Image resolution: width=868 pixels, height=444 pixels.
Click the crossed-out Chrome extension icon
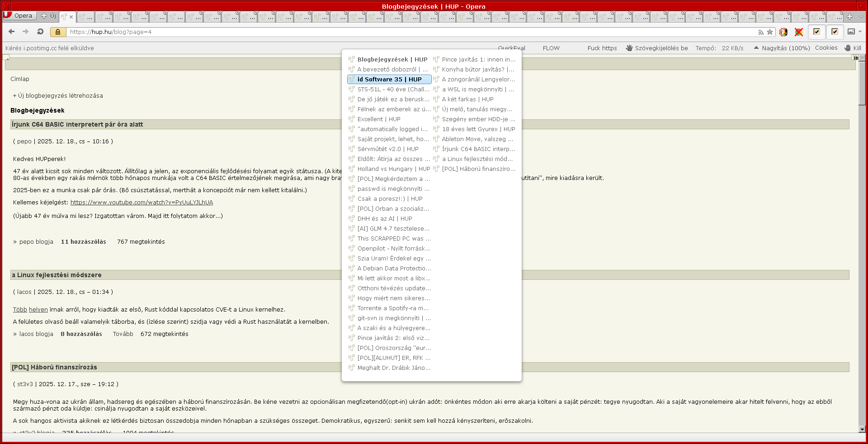[799, 32]
